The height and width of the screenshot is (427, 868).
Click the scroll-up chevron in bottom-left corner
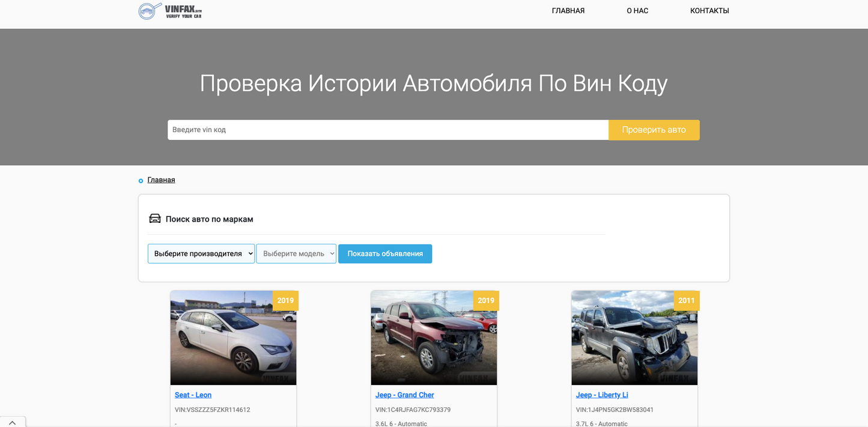pos(12,422)
